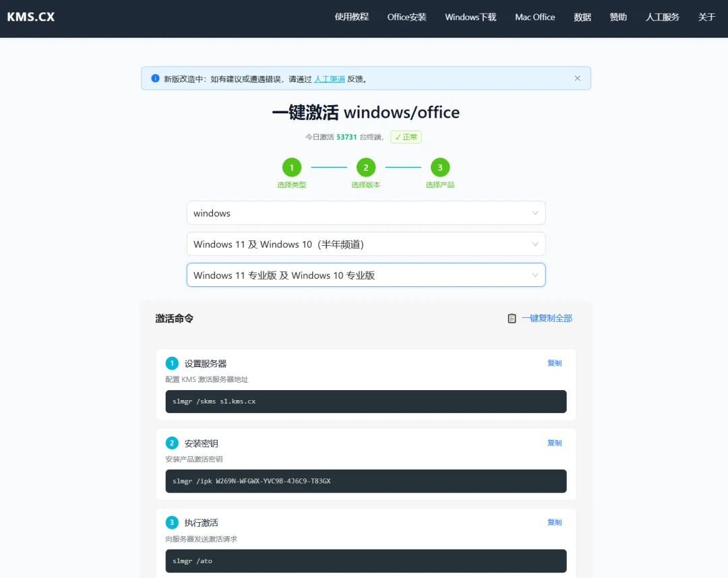Click the 一键激活 windows/office title
This screenshot has width=728, height=578.
click(x=366, y=113)
